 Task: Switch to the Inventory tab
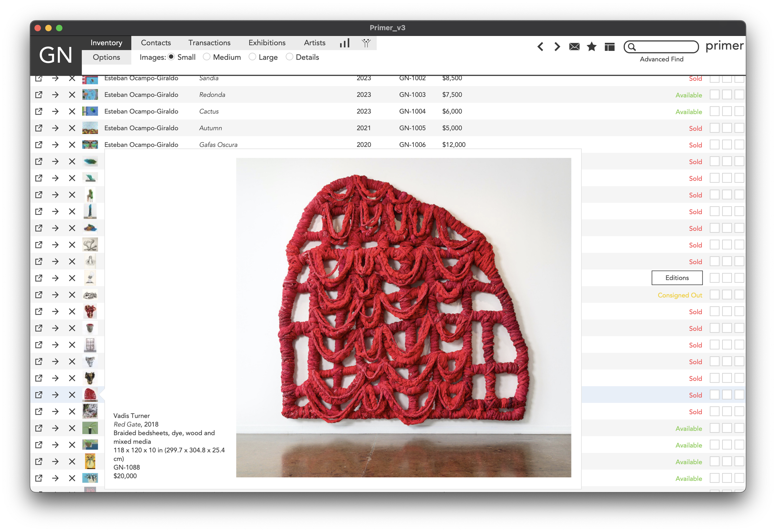[106, 43]
